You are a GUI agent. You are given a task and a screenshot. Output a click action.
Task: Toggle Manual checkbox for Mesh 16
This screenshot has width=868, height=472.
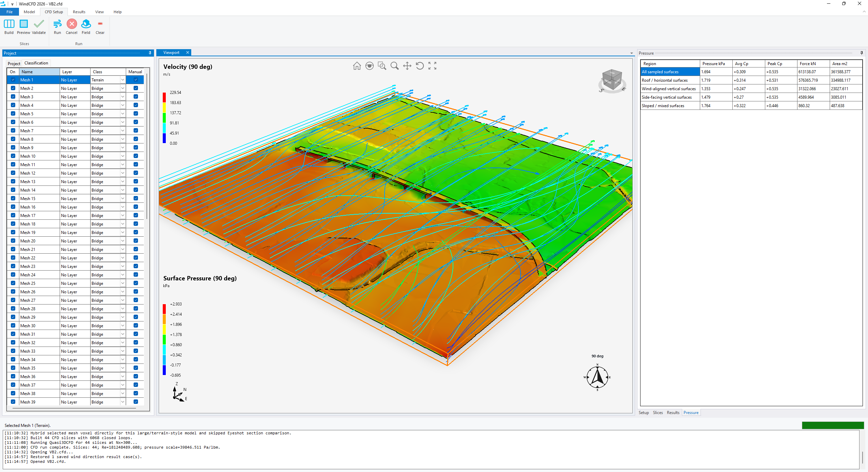pyautogui.click(x=136, y=207)
